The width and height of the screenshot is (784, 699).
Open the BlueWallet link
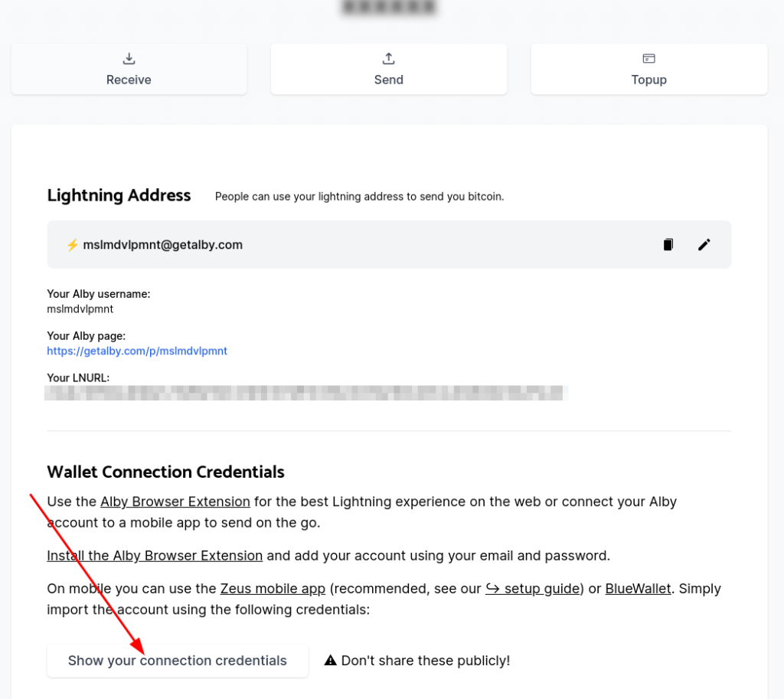[x=638, y=589]
